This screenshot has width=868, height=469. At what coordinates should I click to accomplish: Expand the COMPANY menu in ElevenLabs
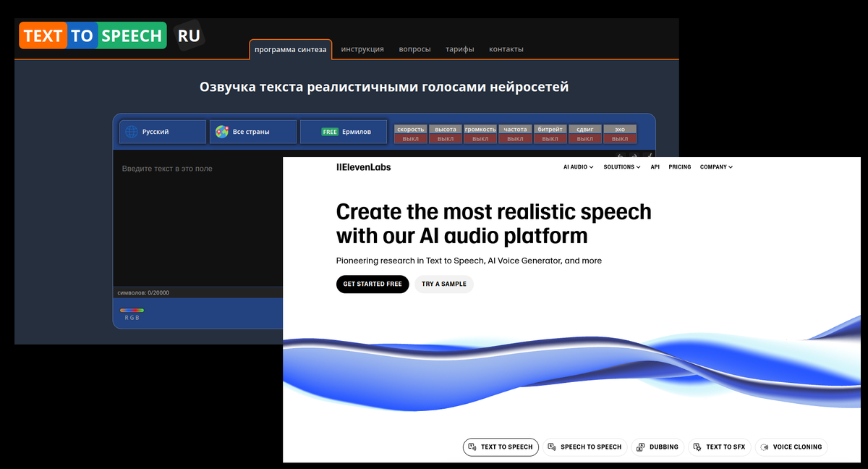(716, 167)
